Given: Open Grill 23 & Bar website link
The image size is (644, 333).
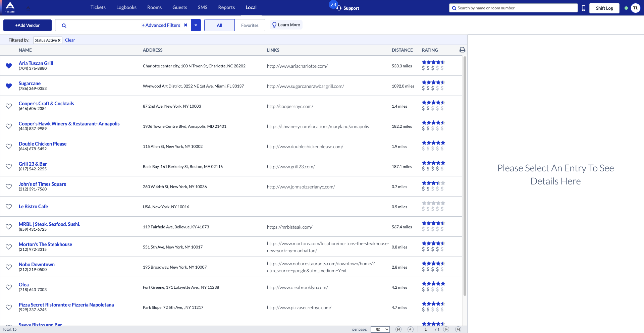Looking at the screenshot, I should tap(291, 167).
